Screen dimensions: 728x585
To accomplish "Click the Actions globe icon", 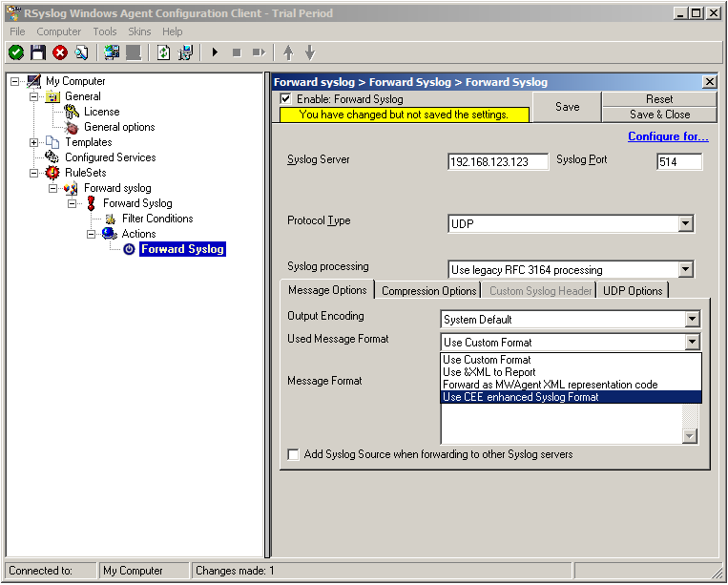I will 109,234.
